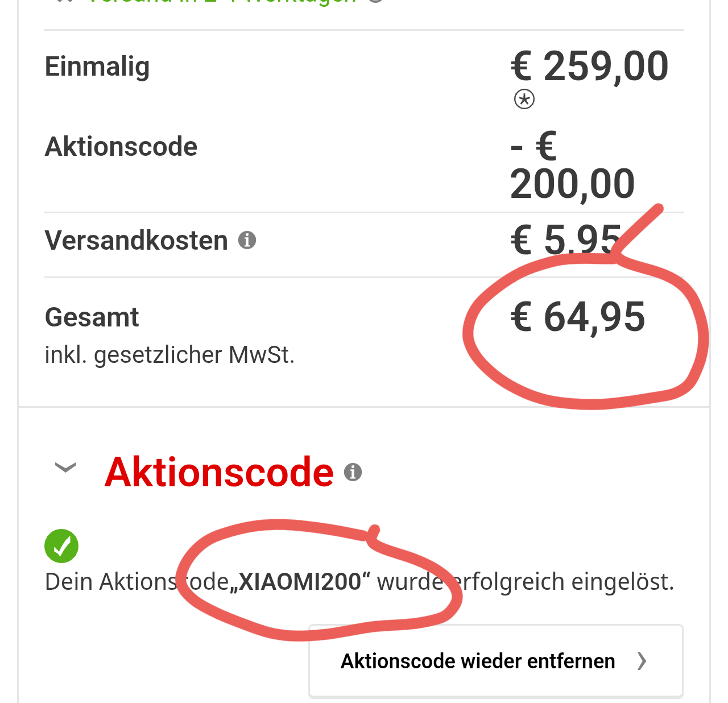Click the info icon beside Versandkosten

(247, 241)
